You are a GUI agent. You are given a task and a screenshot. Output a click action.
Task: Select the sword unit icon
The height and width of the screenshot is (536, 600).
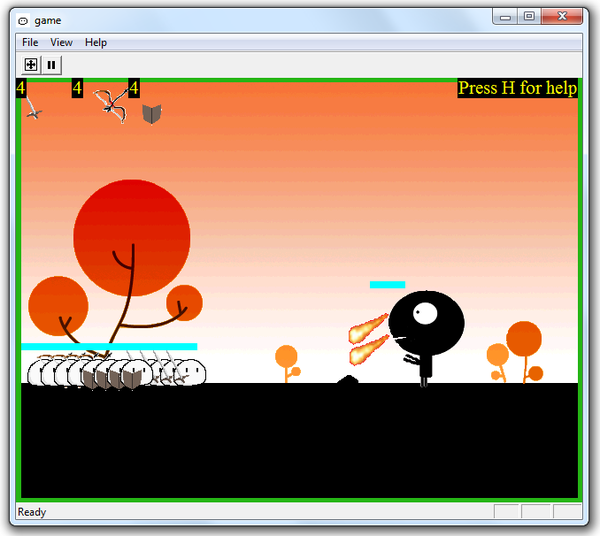pos(34,109)
